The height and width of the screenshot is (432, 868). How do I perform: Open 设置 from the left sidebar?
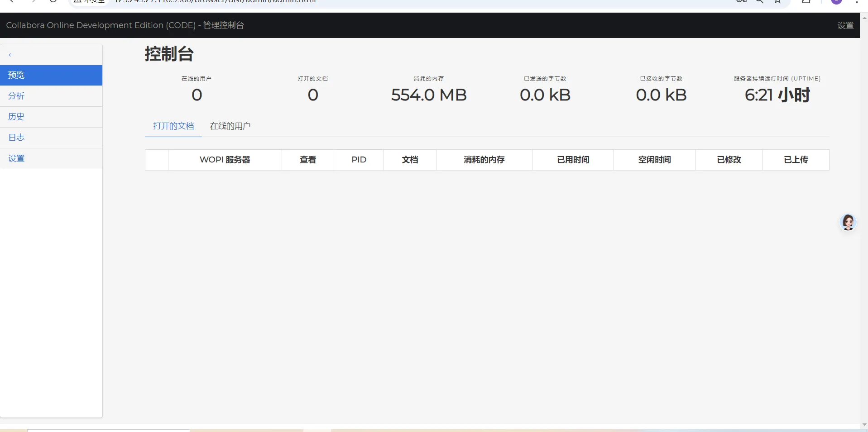[51, 158]
